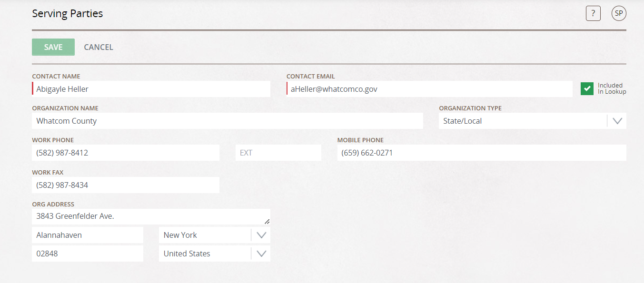Click the green SAVE button
Viewport: 644px width, 283px height.
(53, 47)
